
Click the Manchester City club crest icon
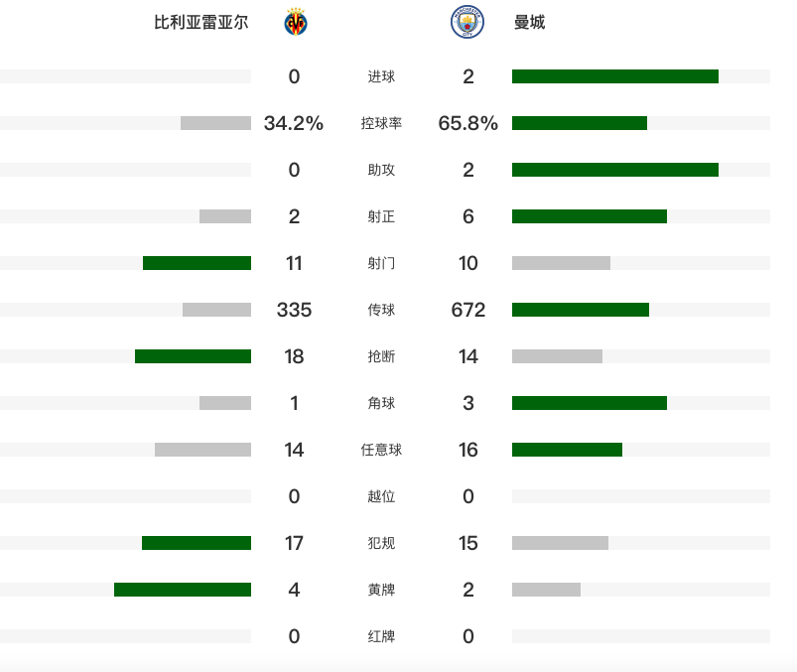[x=467, y=23]
